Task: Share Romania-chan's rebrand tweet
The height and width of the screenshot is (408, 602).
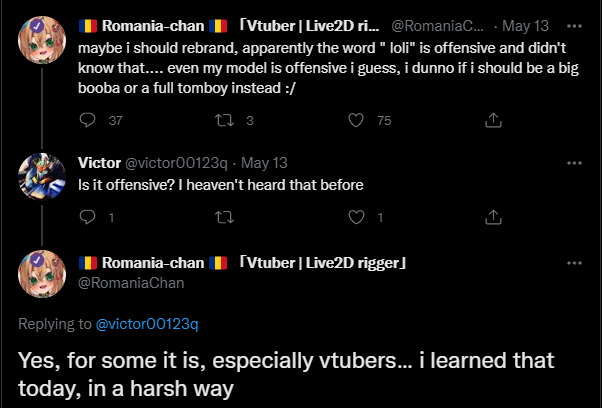Action: (492, 121)
